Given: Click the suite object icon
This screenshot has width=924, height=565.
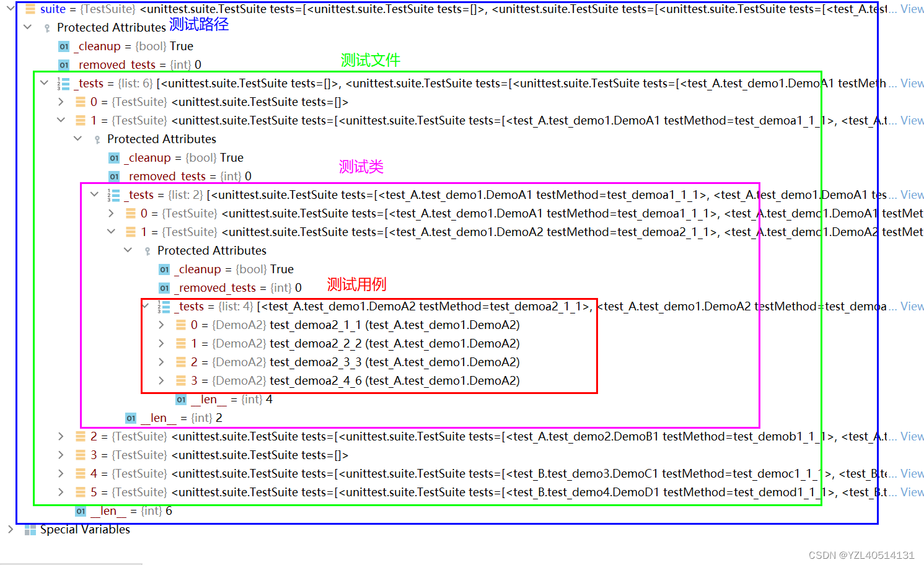Looking at the screenshot, I should click(30, 9).
